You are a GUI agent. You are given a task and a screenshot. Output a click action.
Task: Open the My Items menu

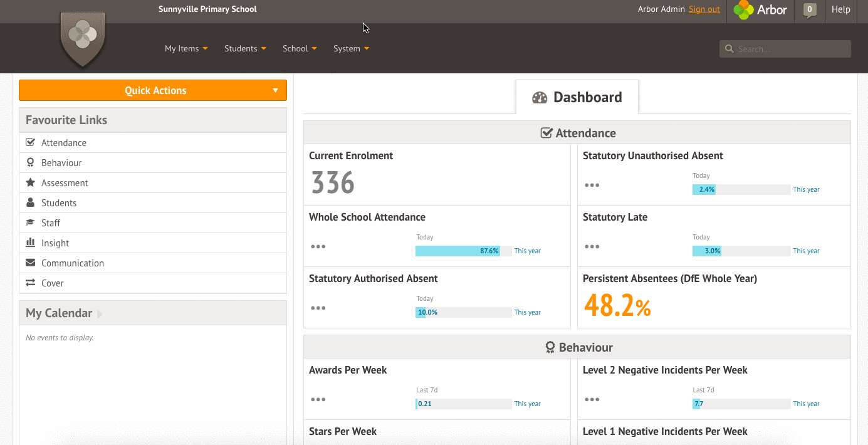tap(186, 48)
